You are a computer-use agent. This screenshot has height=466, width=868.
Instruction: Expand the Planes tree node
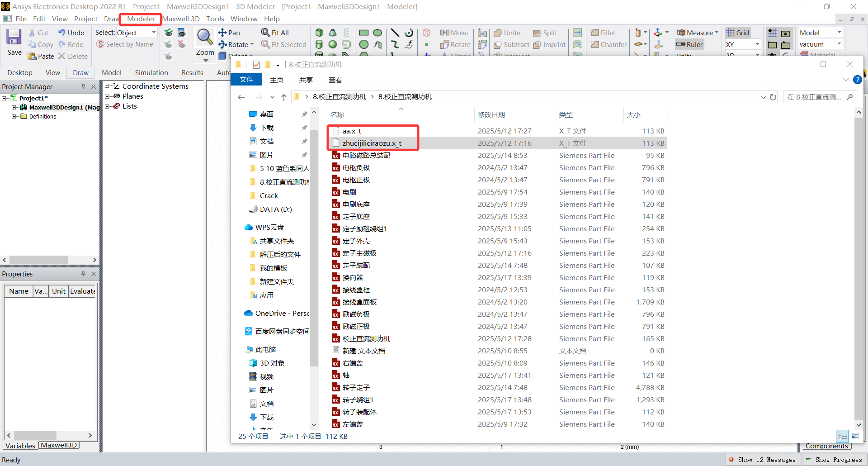pyautogui.click(x=107, y=96)
